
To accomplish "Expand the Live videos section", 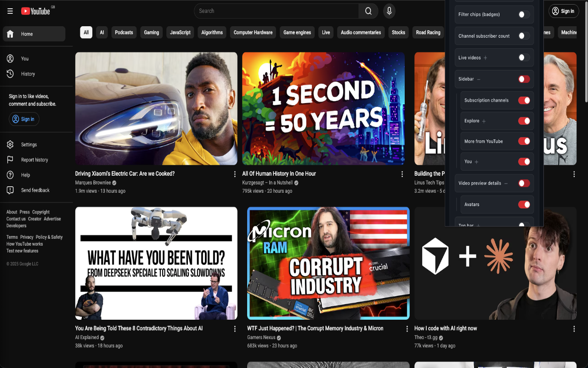I will click(x=486, y=58).
